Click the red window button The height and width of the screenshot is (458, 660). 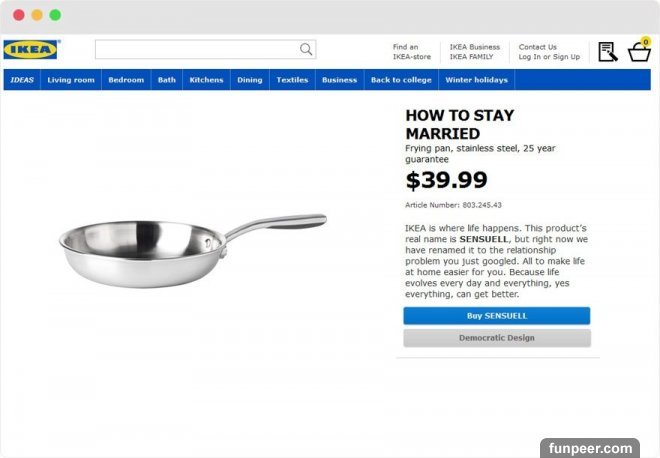19,15
